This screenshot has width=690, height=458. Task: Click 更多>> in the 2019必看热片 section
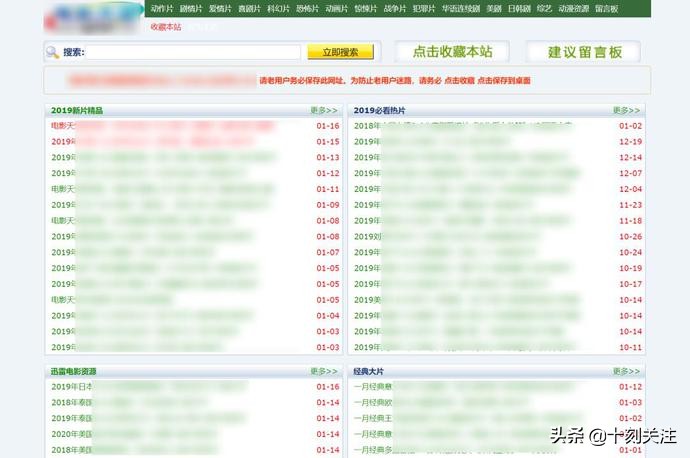point(626,110)
